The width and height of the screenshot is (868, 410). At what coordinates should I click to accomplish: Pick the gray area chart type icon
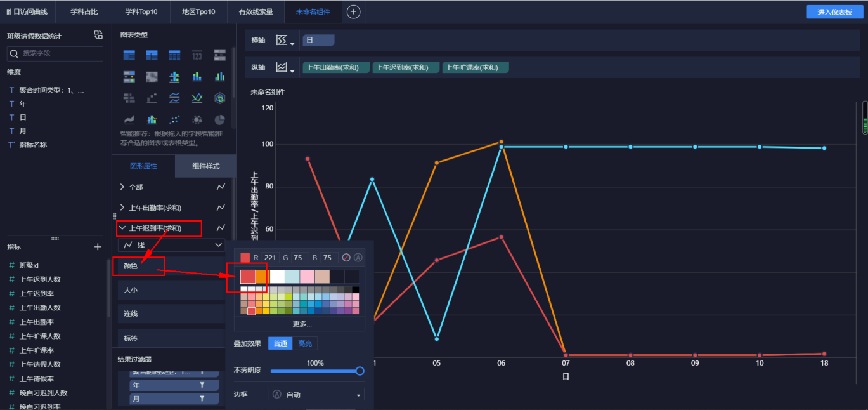(129, 119)
